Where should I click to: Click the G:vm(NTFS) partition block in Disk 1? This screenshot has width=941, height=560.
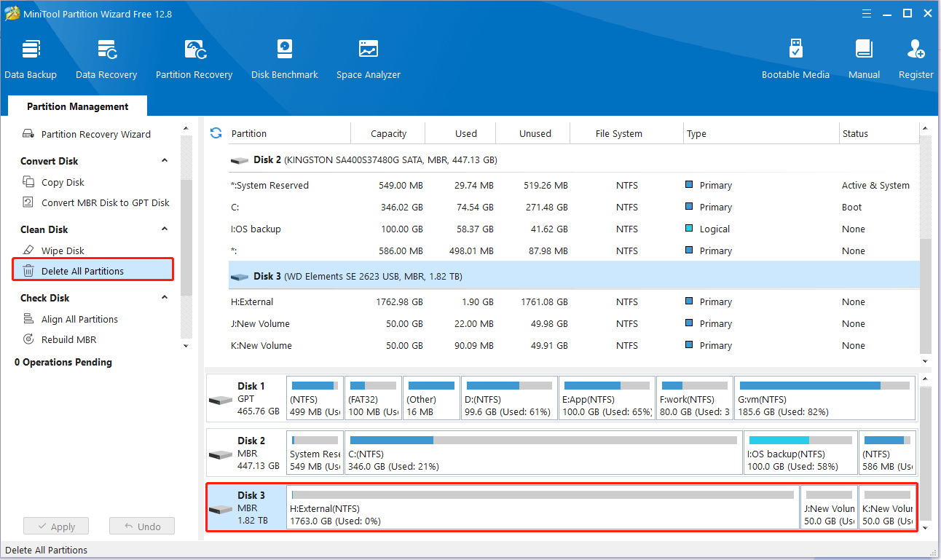coord(824,399)
